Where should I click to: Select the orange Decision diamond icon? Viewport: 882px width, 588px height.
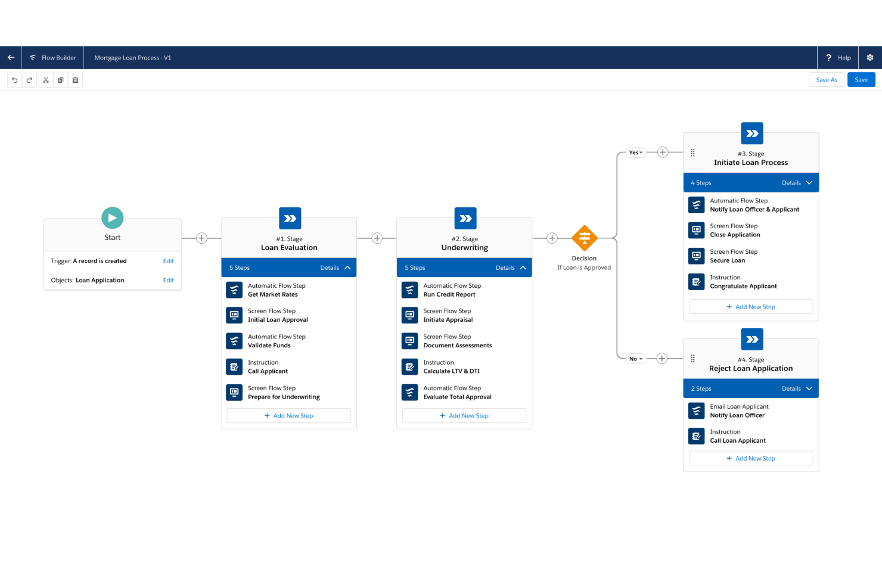click(x=584, y=238)
